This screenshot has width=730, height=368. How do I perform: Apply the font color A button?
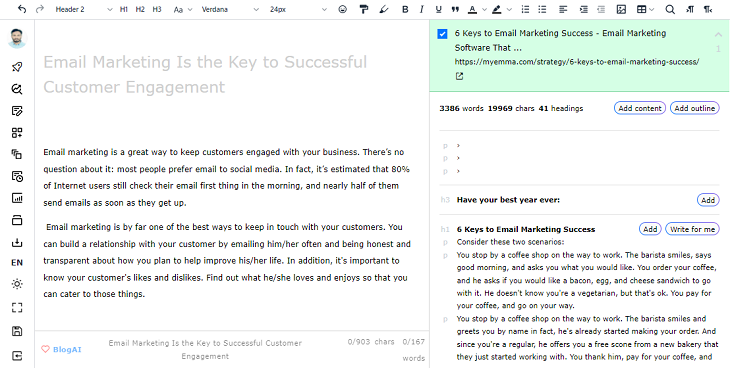(x=473, y=9)
